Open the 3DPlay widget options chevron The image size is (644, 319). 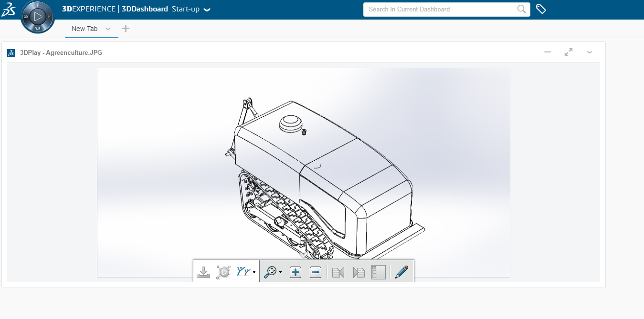[590, 52]
